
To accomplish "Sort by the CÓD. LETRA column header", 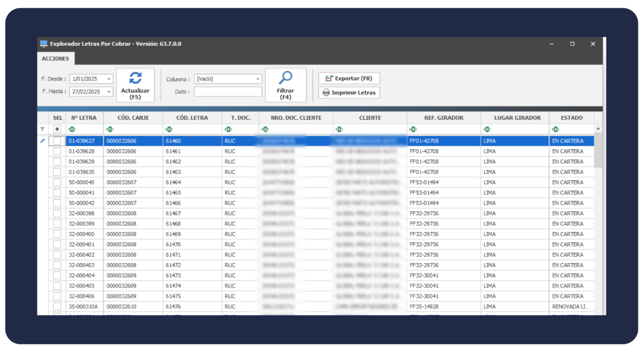I will [192, 118].
